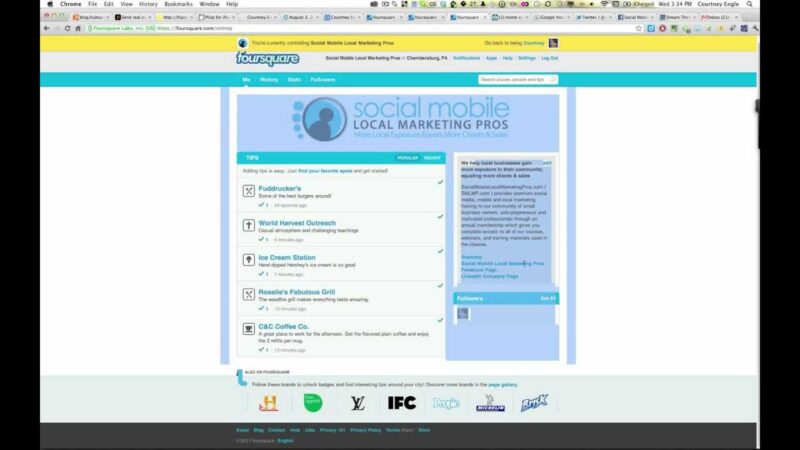
Task: Toggle the checkmark beside Ice Cream Station tip
Action: (440, 251)
